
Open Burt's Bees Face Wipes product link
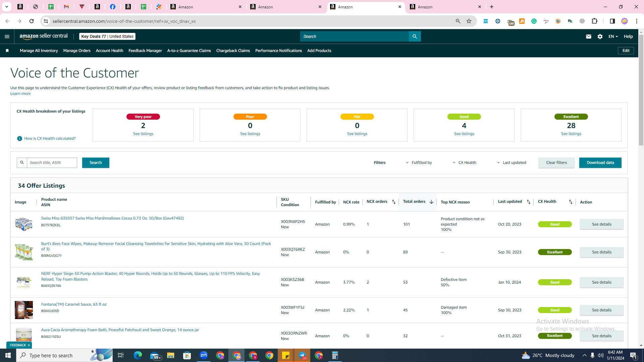156,246
